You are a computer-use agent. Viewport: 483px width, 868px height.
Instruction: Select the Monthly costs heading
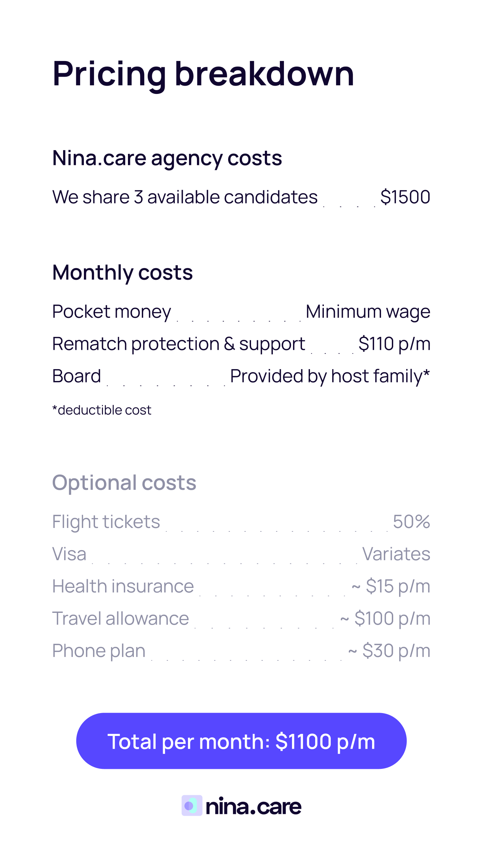tap(122, 272)
